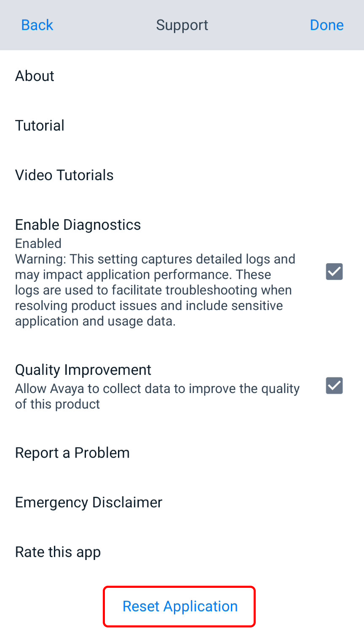364x630 pixels.
Task: Open the About screen
Action: pyautogui.click(x=35, y=76)
